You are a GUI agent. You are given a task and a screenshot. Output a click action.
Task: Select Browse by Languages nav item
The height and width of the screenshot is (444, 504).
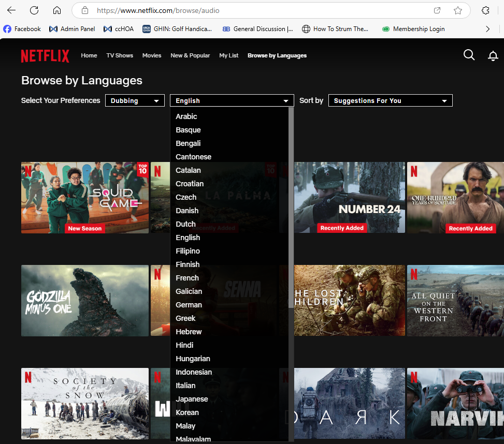pos(277,55)
